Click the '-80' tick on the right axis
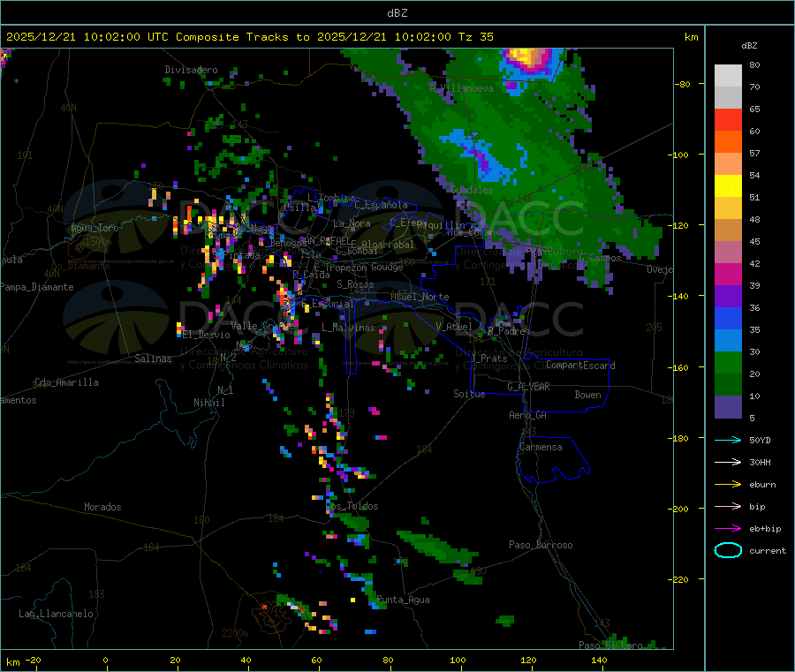Viewport: 795px width, 672px height. [683, 84]
